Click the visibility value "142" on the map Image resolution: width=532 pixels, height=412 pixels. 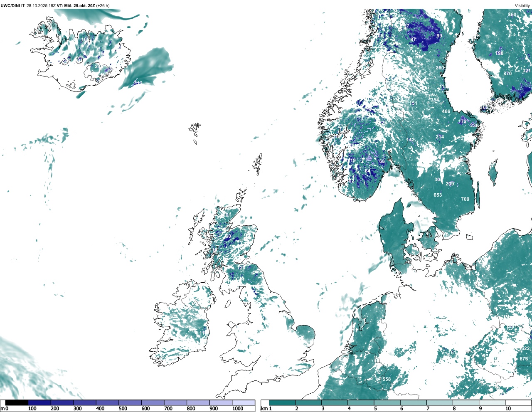[x=410, y=140]
